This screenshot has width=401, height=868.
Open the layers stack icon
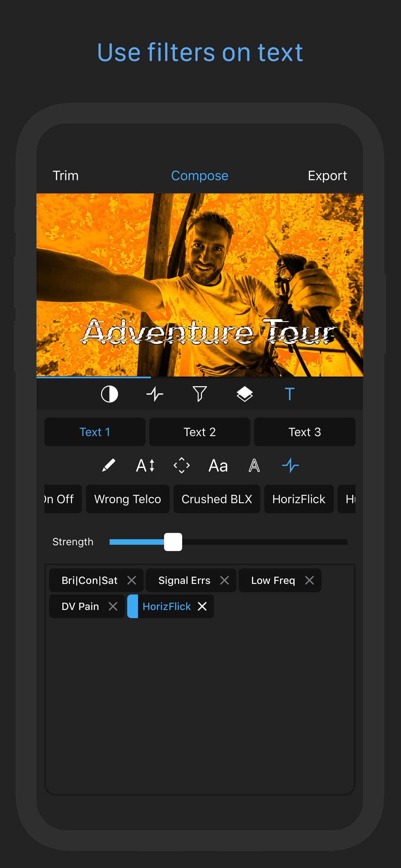pos(245,394)
